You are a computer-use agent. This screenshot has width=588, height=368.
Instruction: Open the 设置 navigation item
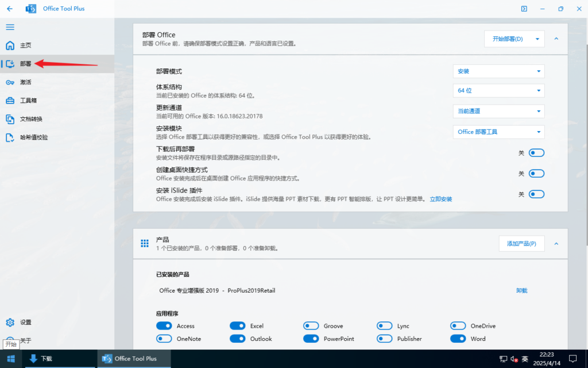point(57,322)
